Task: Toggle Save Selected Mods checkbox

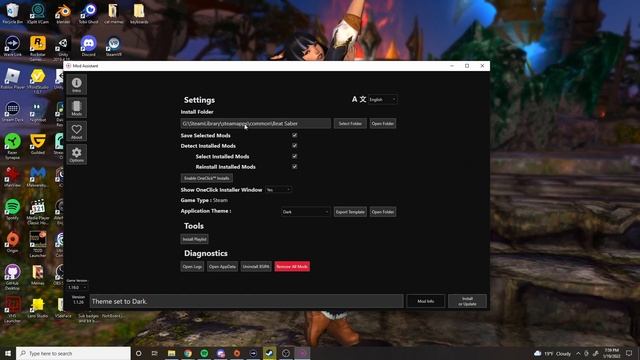Action: [x=294, y=135]
